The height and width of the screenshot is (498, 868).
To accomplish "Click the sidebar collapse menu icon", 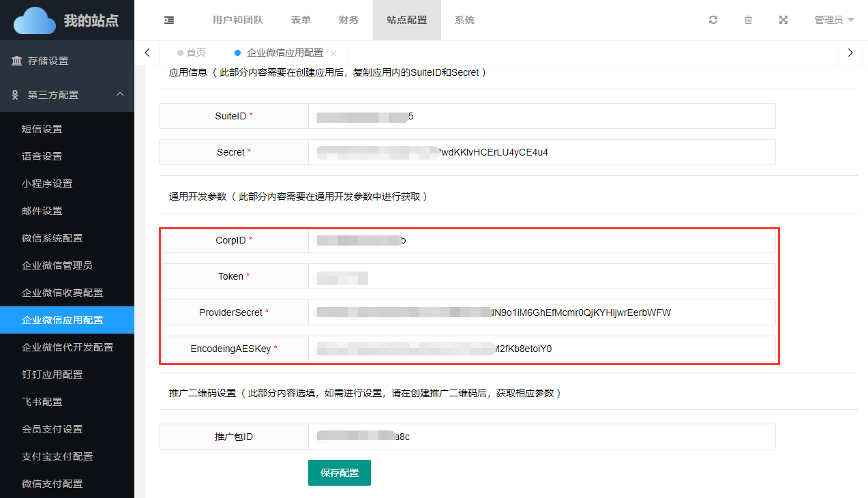I will click(x=169, y=20).
